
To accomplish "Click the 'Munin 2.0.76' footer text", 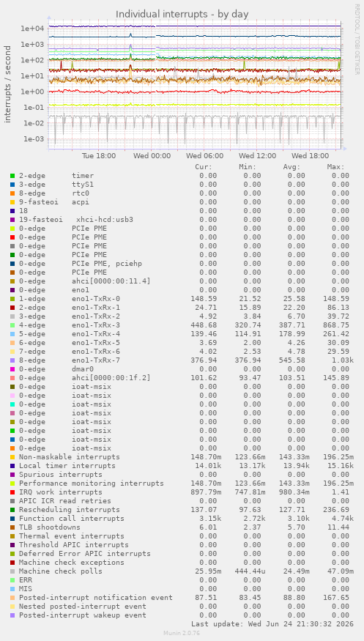I will [x=182, y=633].
